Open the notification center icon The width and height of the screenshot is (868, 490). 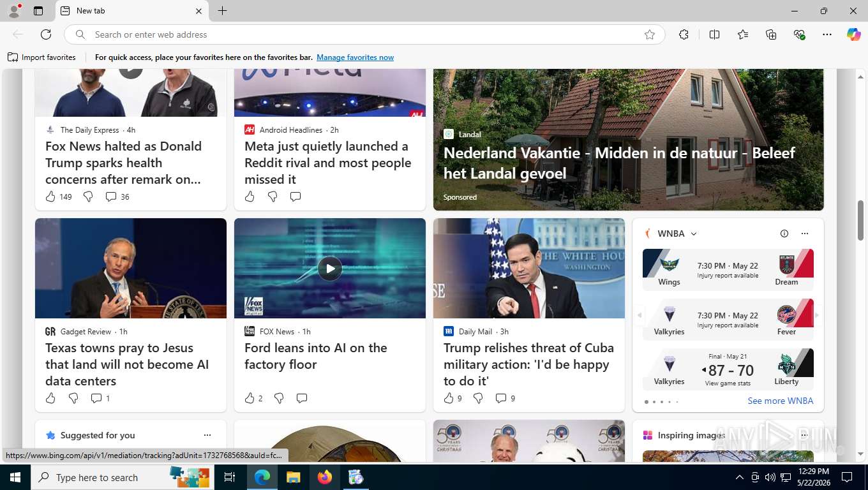tap(847, 477)
